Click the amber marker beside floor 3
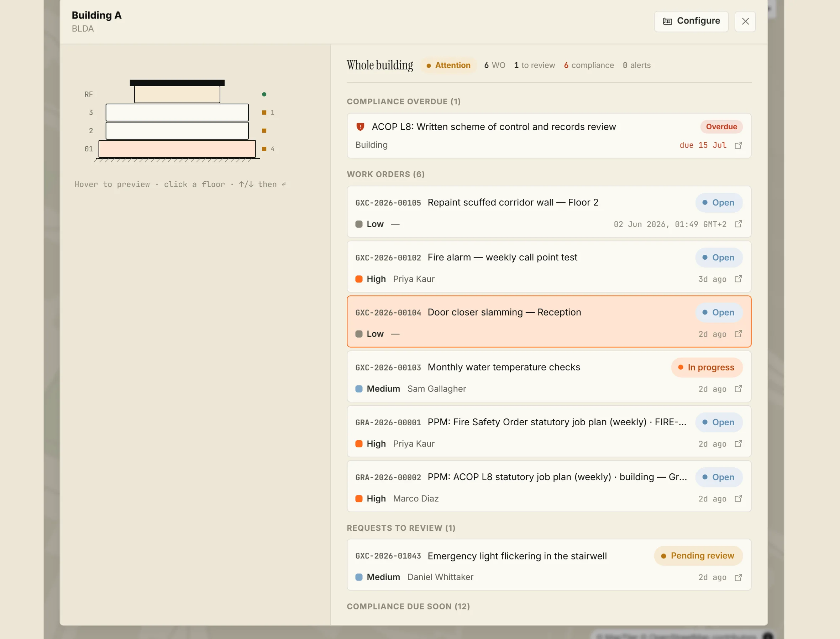 click(x=264, y=113)
